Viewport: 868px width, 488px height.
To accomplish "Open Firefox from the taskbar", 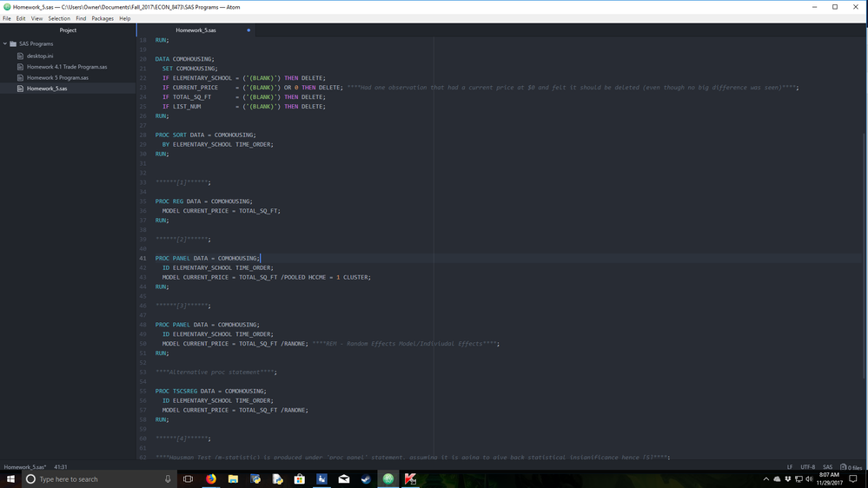I will click(211, 478).
